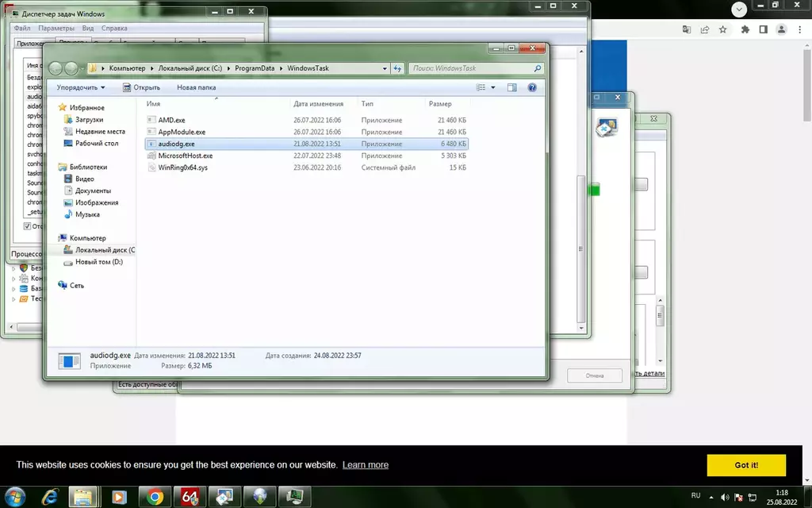
Task: Toggle Chrome side panel icon
Action: tap(763, 29)
